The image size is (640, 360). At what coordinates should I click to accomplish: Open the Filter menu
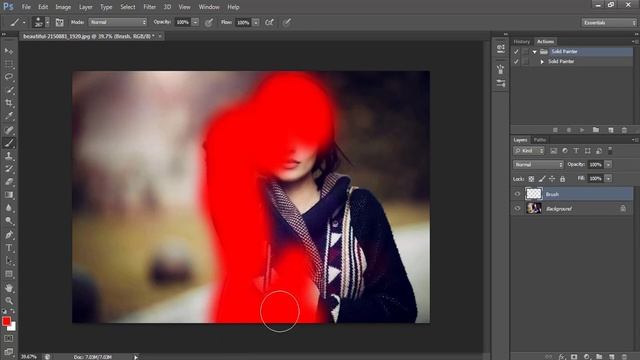pyautogui.click(x=149, y=7)
